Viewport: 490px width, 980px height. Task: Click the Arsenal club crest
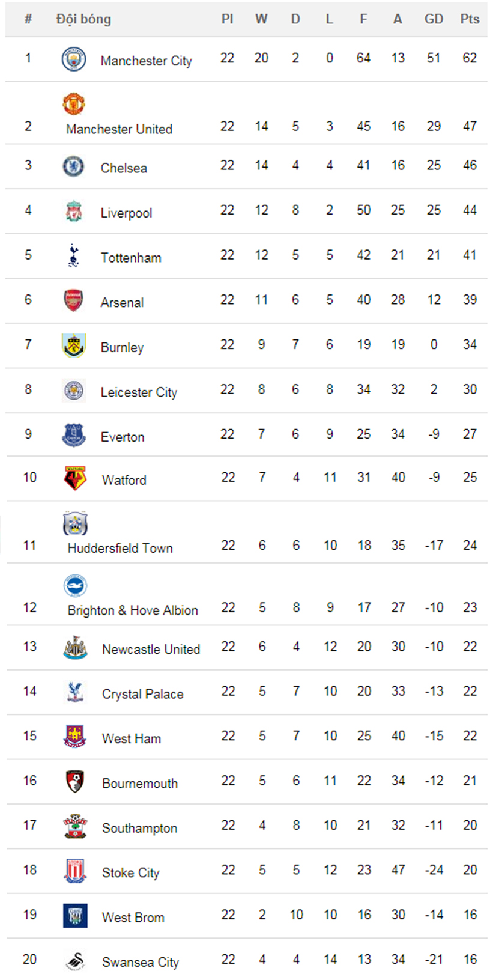73,300
